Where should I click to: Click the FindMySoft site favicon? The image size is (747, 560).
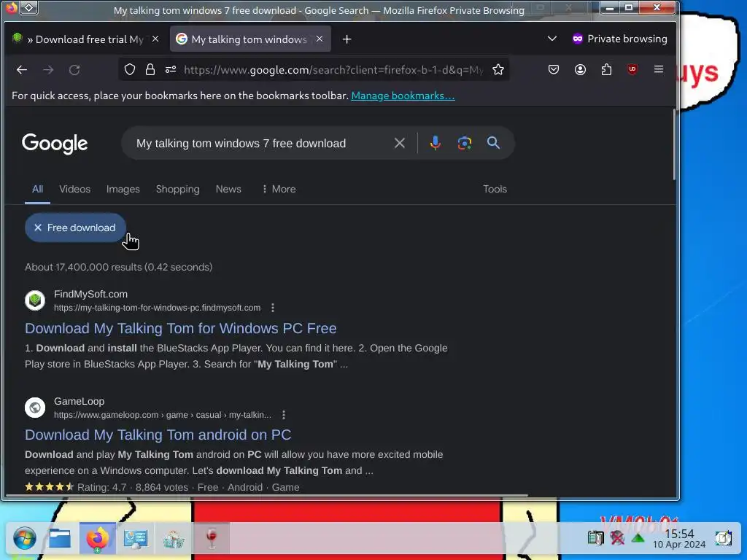(35, 300)
